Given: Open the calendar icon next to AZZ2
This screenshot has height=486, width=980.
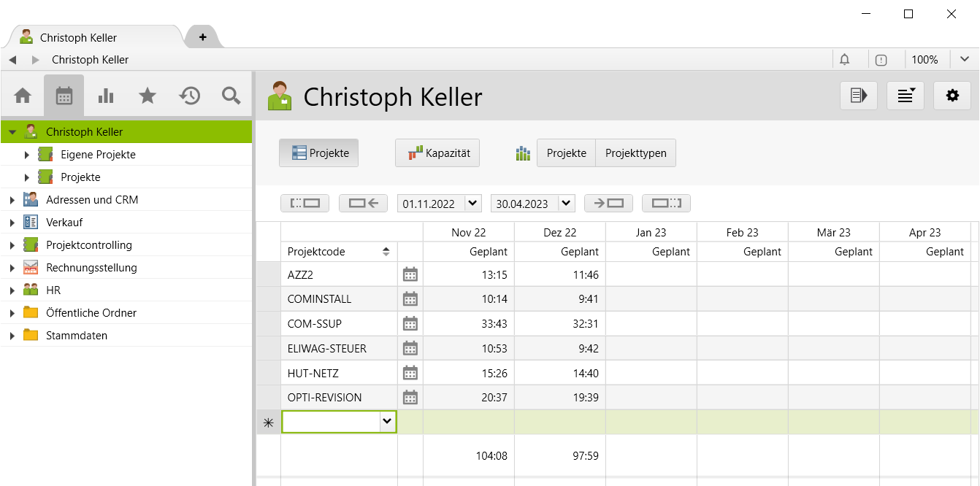Looking at the screenshot, I should [x=410, y=274].
